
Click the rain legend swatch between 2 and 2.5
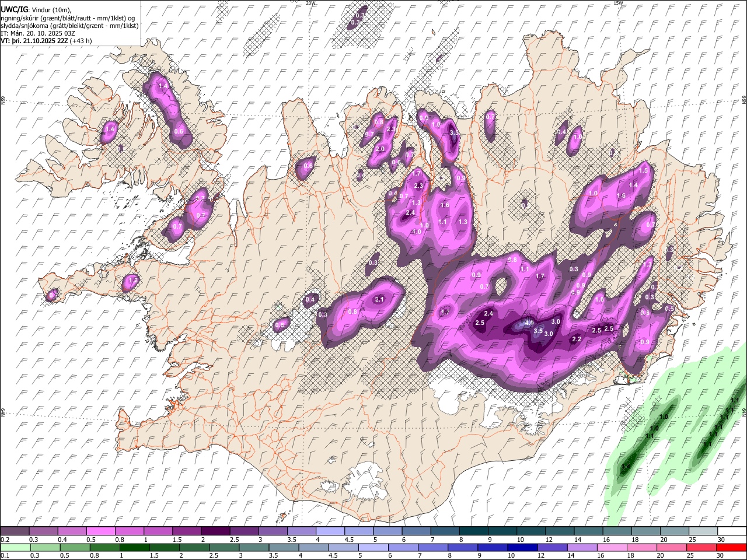[x=194, y=547]
